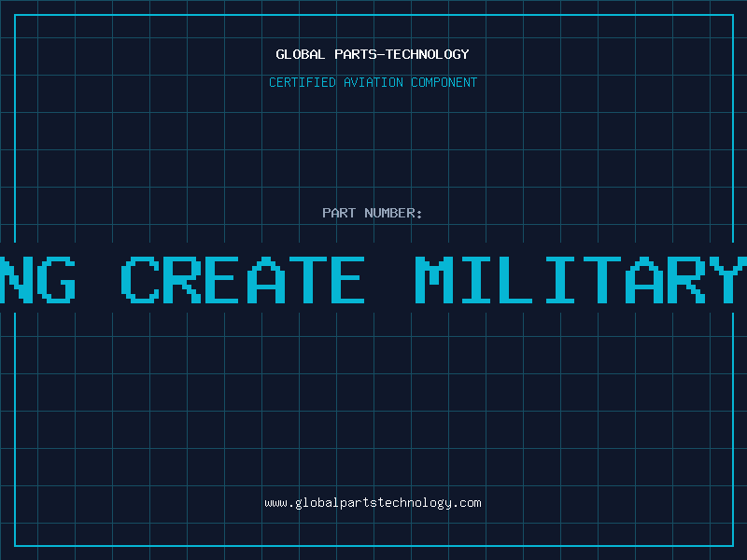
Task: Select the CERTIFIED AVIATION COMPONENT subtitle
Action: (x=373, y=82)
